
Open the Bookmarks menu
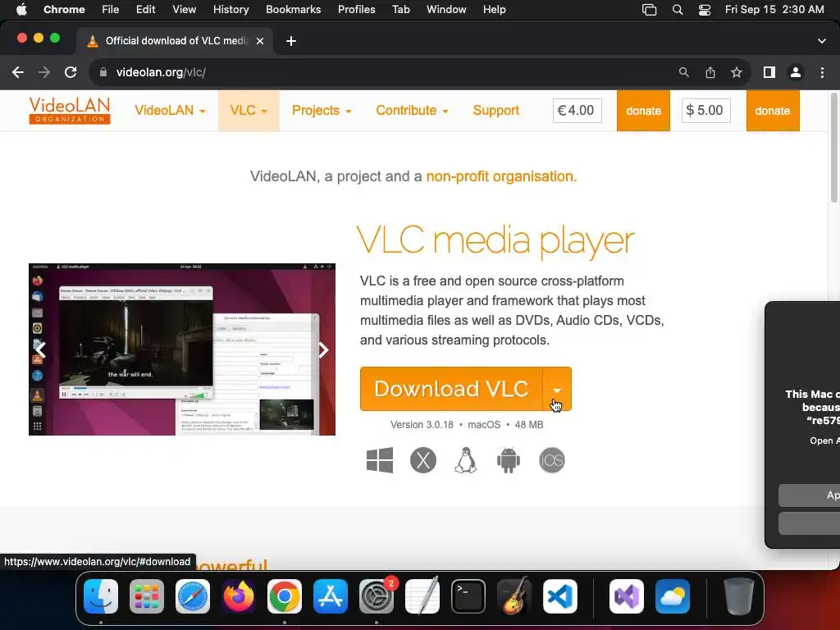click(x=293, y=10)
